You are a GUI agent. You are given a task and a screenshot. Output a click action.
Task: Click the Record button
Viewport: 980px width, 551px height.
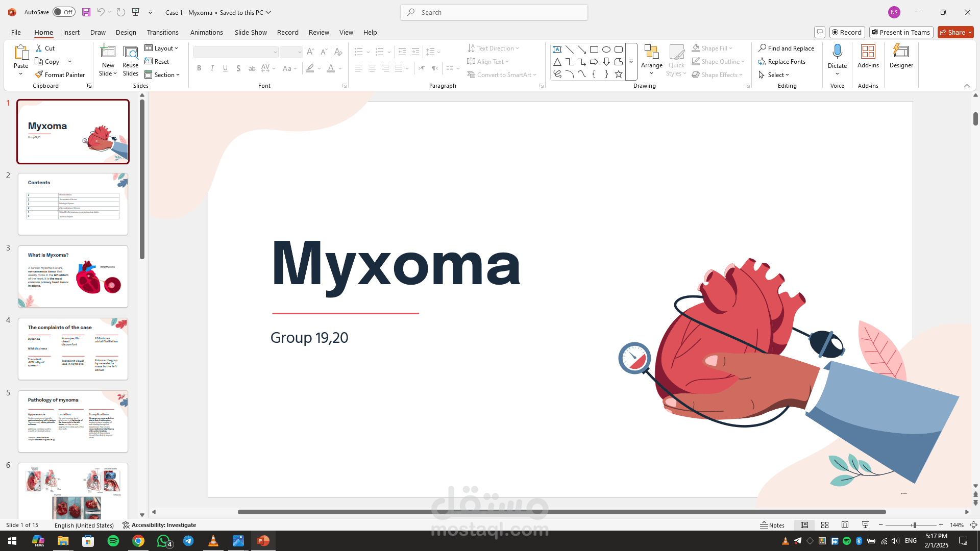point(847,32)
